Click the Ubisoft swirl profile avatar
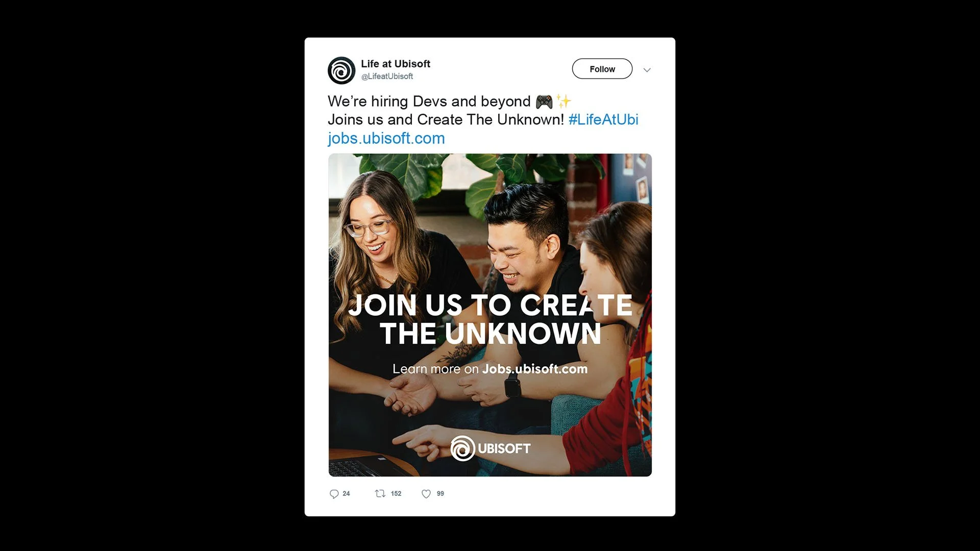Screen dimensions: 980x551 (341, 70)
